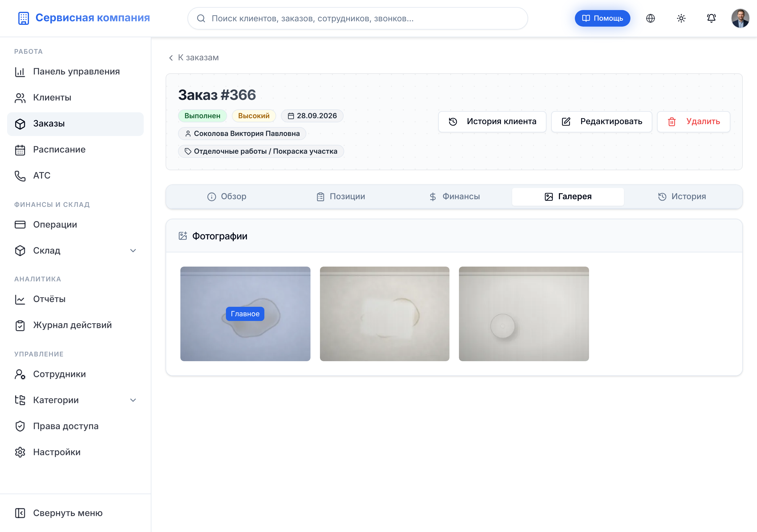Open the Финансы tab
The width and height of the screenshot is (757, 532).
click(x=454, y=197)
